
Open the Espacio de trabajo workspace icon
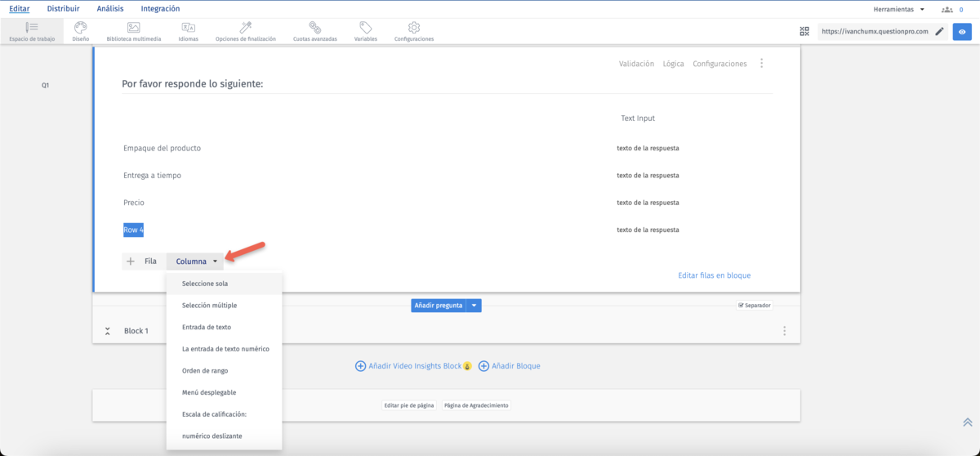32,28
